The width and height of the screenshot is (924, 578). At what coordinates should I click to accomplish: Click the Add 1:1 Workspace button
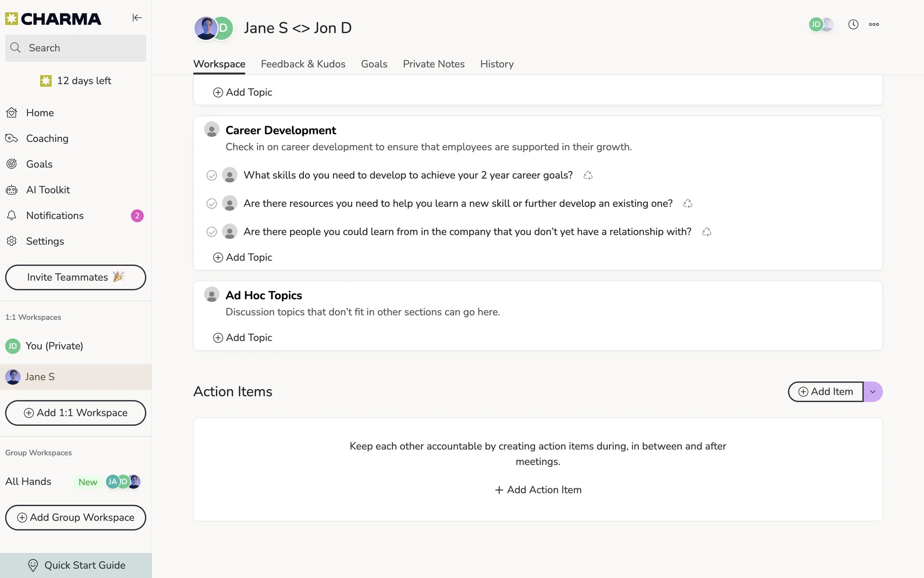tap(76, 413)
